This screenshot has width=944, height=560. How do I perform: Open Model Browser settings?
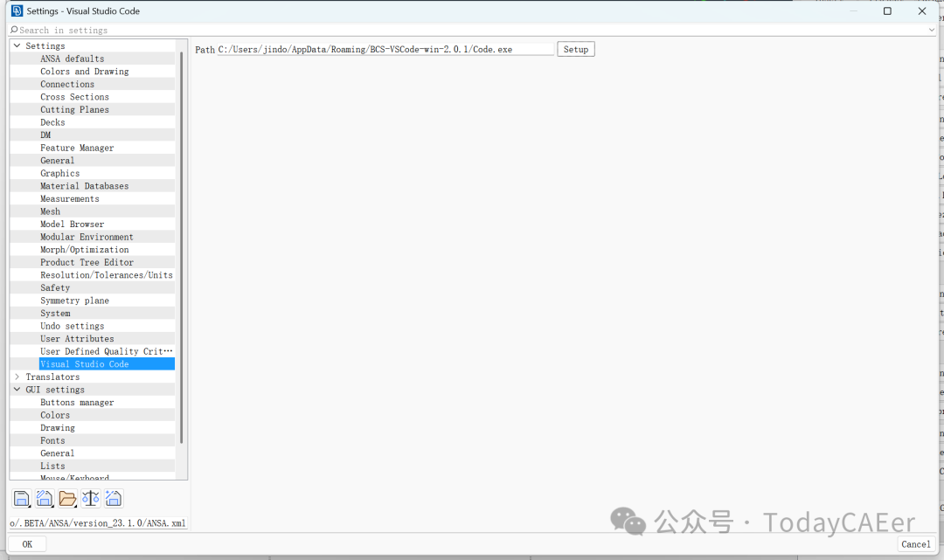coord(73,225)
